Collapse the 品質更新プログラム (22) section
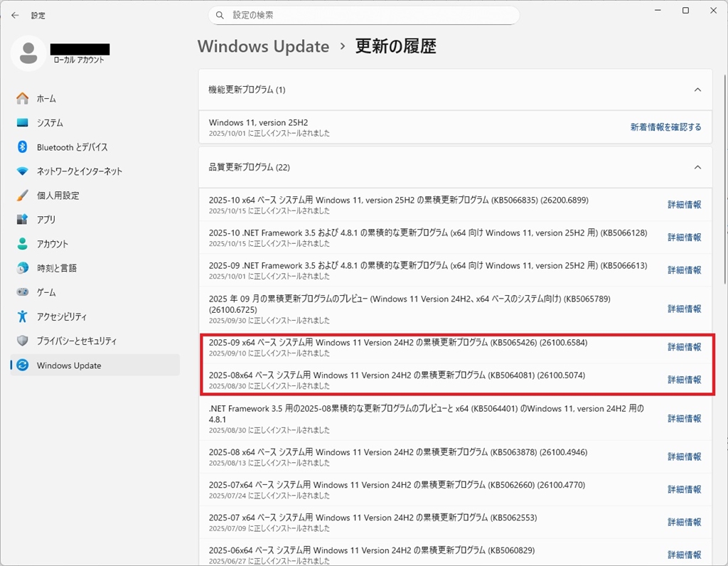 tap(697, 167)
